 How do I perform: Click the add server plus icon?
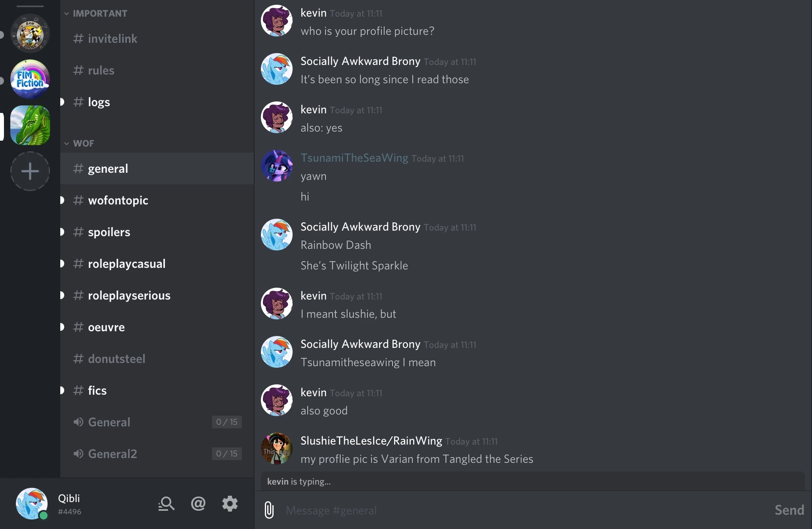pyautogui.click(x=30, y=171)
